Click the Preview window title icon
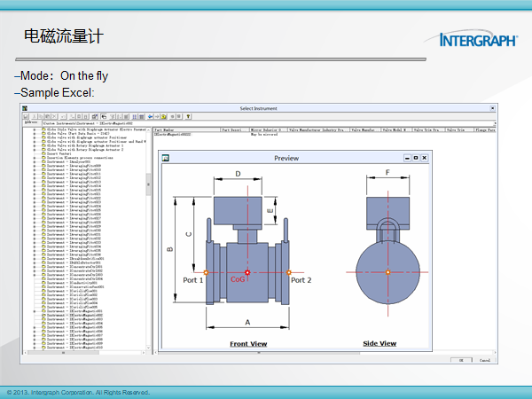 click(x=166, y=158)
